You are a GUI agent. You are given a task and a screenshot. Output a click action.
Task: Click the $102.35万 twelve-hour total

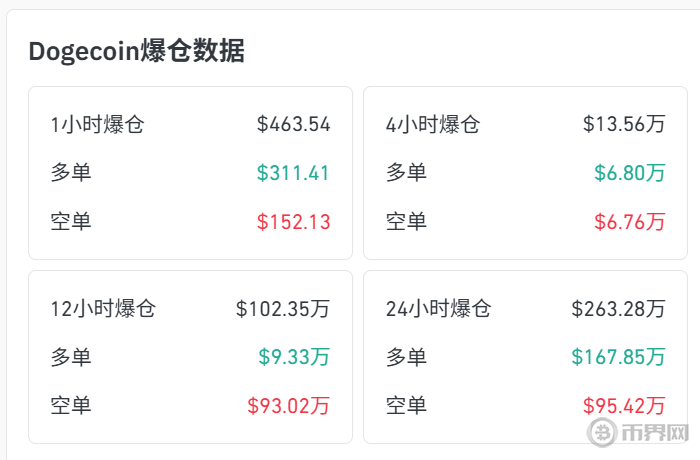tap(283, 309)
